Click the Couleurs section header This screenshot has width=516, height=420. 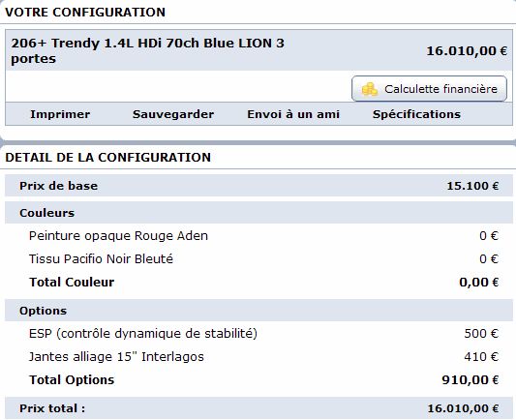(258, 213)
